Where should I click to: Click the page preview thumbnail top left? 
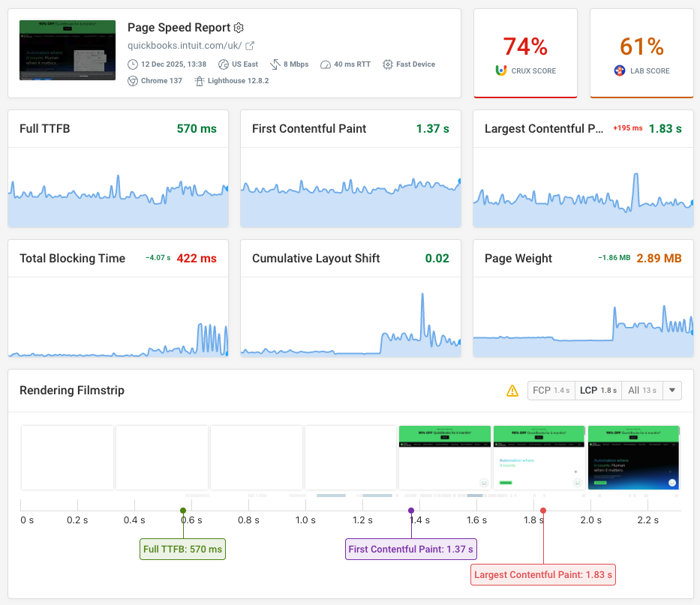(68, 49)
